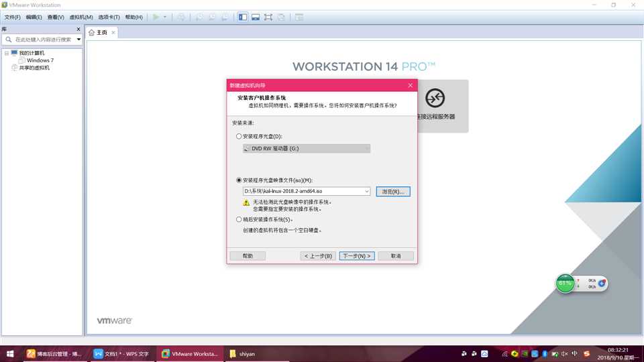This screenshot has width=644, height=362.
Task: Click the blue icon on the floating speed widget
Action: click(x=602, y=283)
